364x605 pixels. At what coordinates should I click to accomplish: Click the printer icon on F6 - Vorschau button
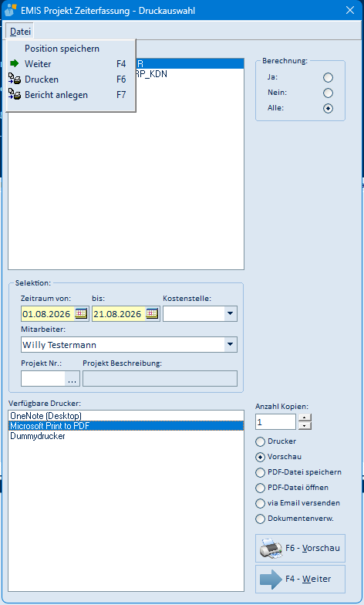(x=270, y=548)
